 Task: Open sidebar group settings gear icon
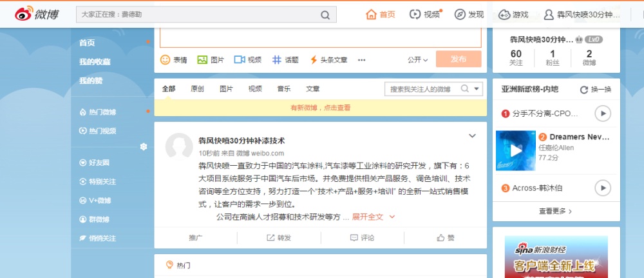click(144, 147)
